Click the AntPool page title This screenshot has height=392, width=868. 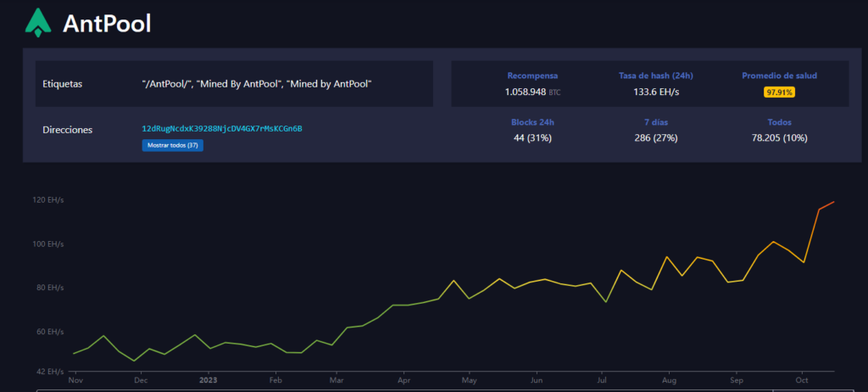pos(107,24)
